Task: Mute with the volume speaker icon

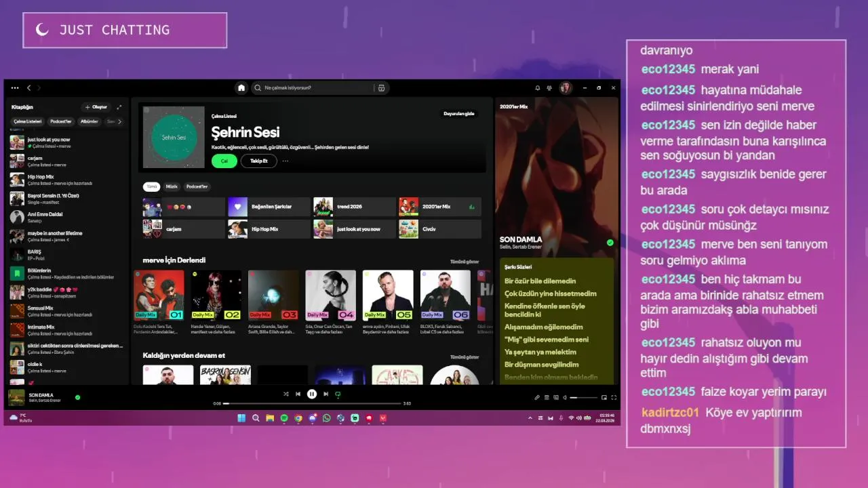Action: click(565, 398)
